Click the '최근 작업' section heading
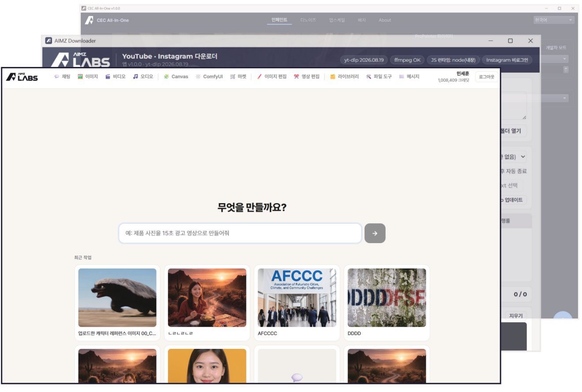The height and width of the screenshot is (392, 582). coord(83,258)
